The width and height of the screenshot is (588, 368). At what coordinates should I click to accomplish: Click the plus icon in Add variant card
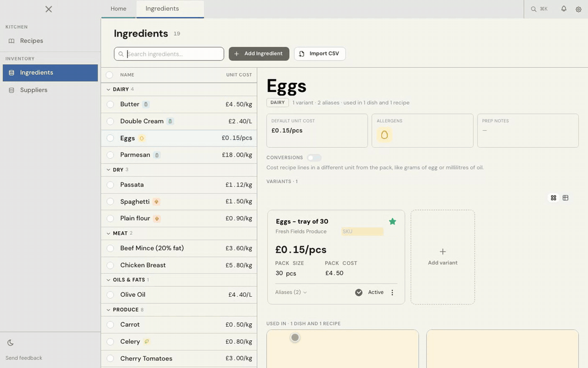tap(443, 251)
